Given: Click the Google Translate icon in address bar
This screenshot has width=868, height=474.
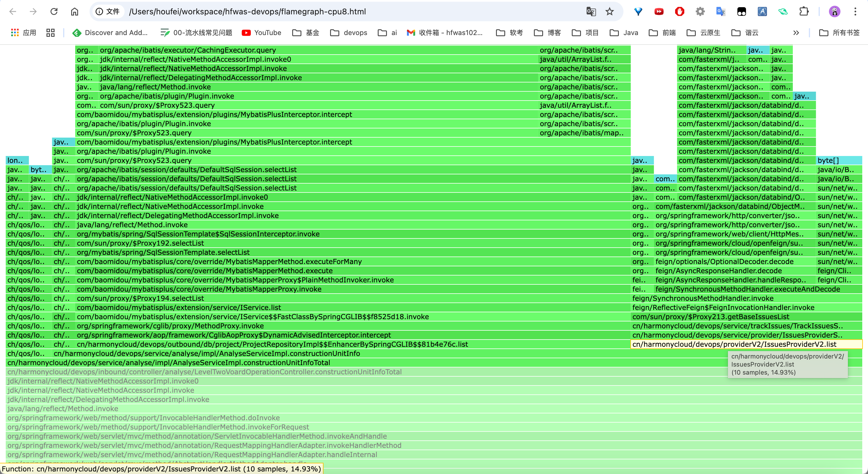Looking at the screenshot, I should pyautogui.click(x=591, y=11).
